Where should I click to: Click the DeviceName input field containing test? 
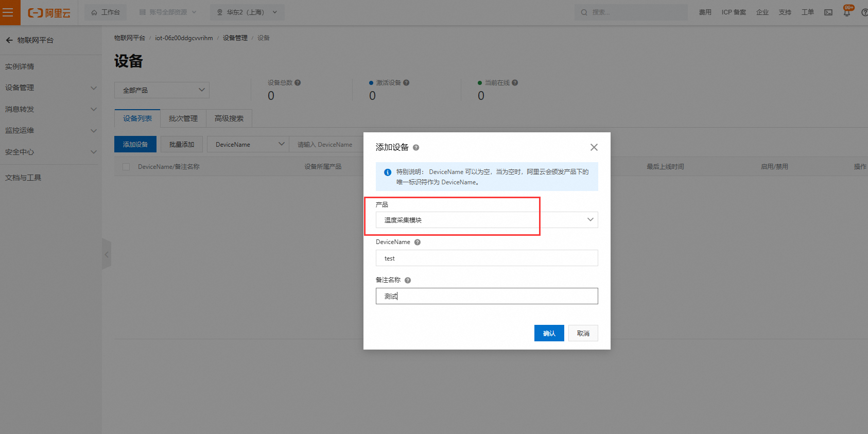pos(487,258)
